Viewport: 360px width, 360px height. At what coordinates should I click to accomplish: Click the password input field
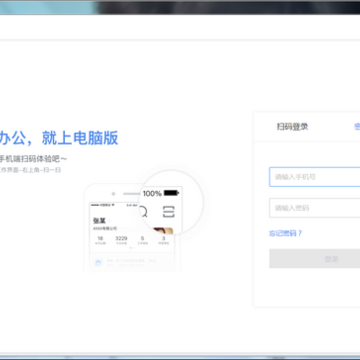tap(315, 208)
